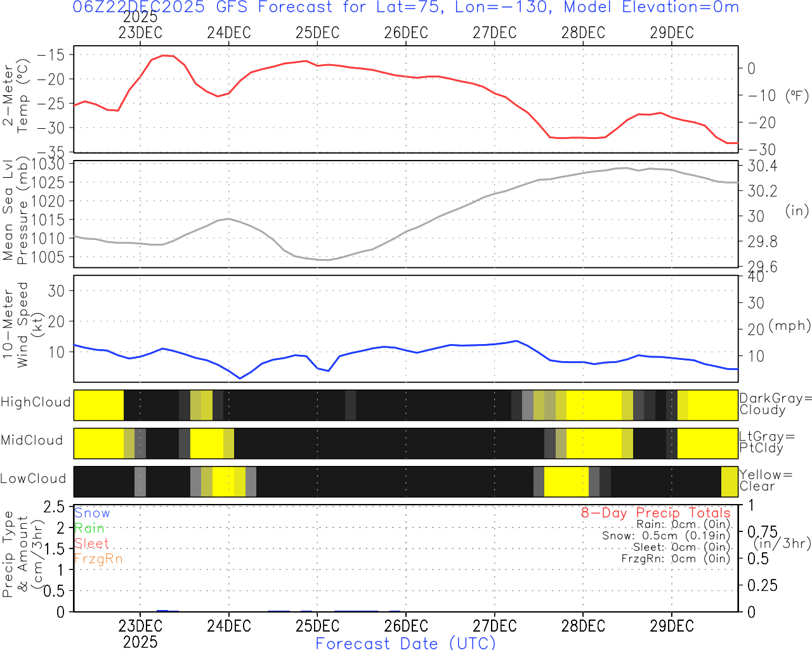812x650 pixels.
Task: Click the top 29DEC date label
Action: point(672,32)
